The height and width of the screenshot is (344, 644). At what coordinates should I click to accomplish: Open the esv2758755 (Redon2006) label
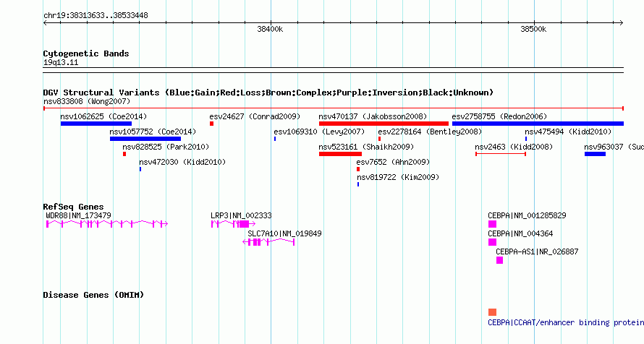pos(499,116)
